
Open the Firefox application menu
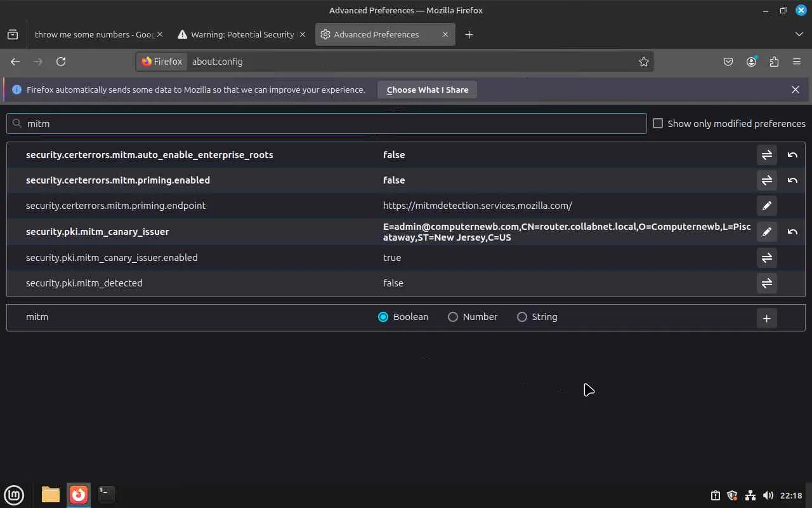tap(797, 62)
